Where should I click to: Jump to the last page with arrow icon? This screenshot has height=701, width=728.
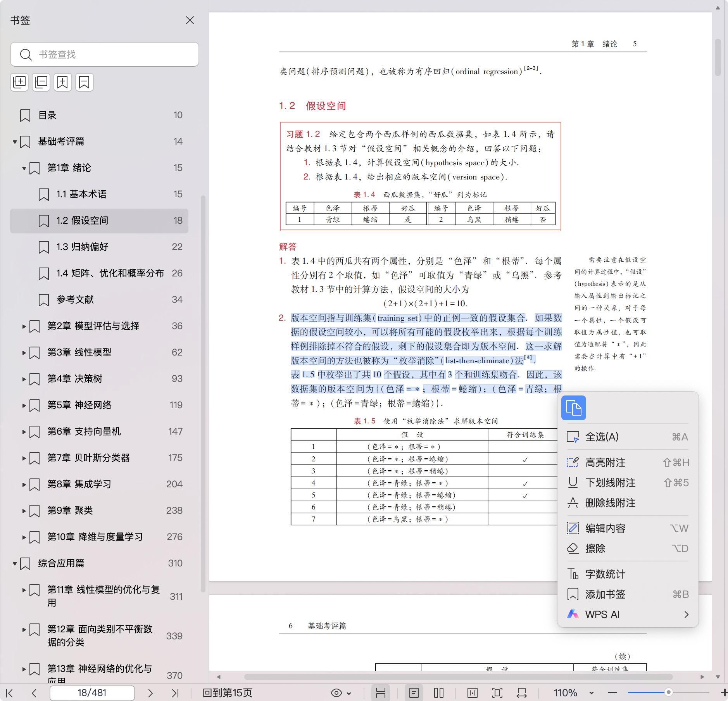[175, 693]
